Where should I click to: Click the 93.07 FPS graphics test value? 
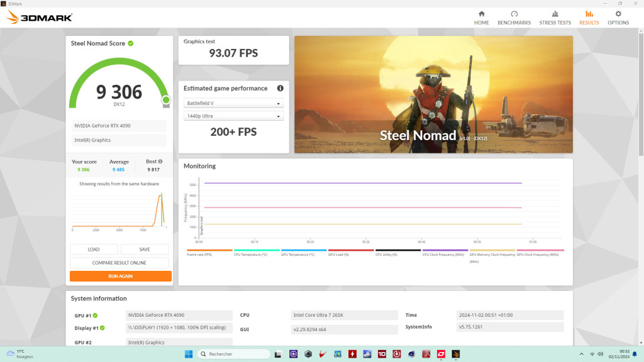(x=233, y=53)
